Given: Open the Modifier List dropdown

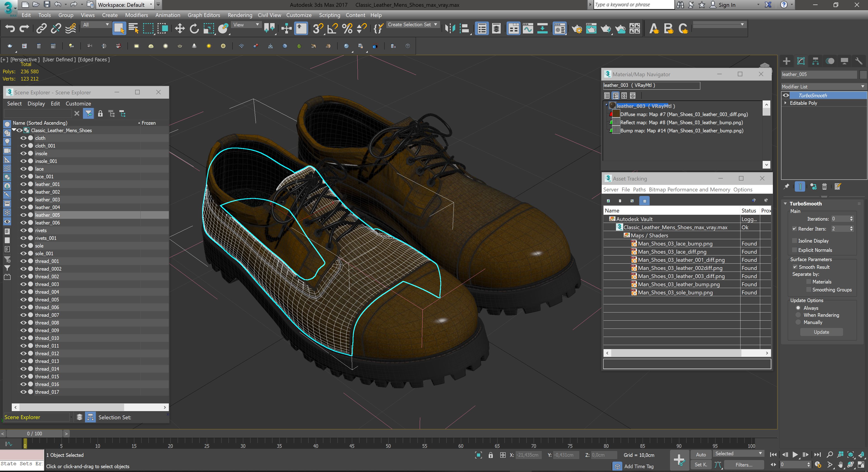Looking at the screenshot, I should coord(823,87).
